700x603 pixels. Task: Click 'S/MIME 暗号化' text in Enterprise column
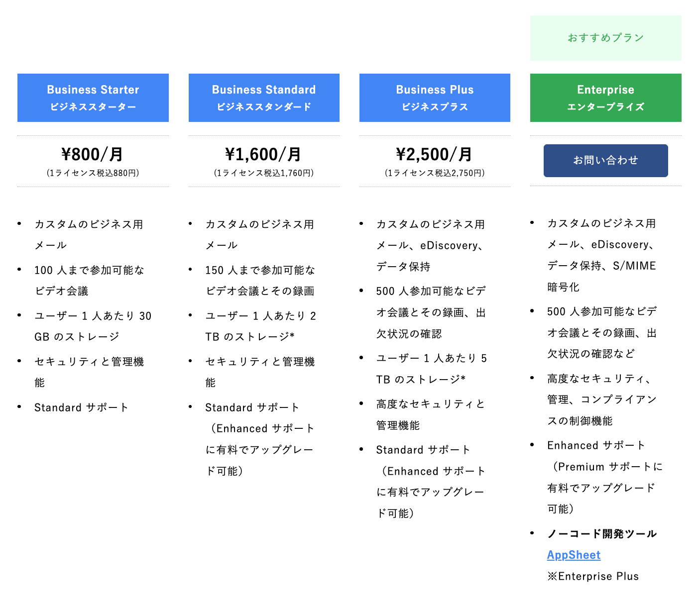pos(601,276)
